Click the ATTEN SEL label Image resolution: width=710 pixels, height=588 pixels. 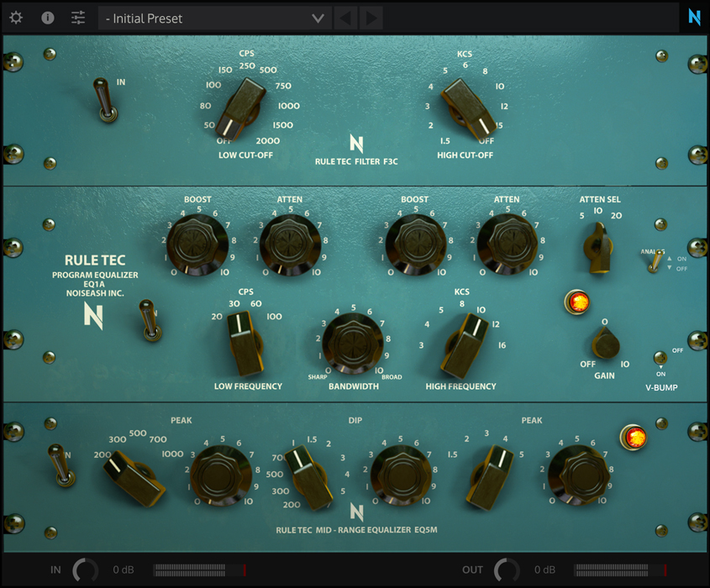click(600, 200)
